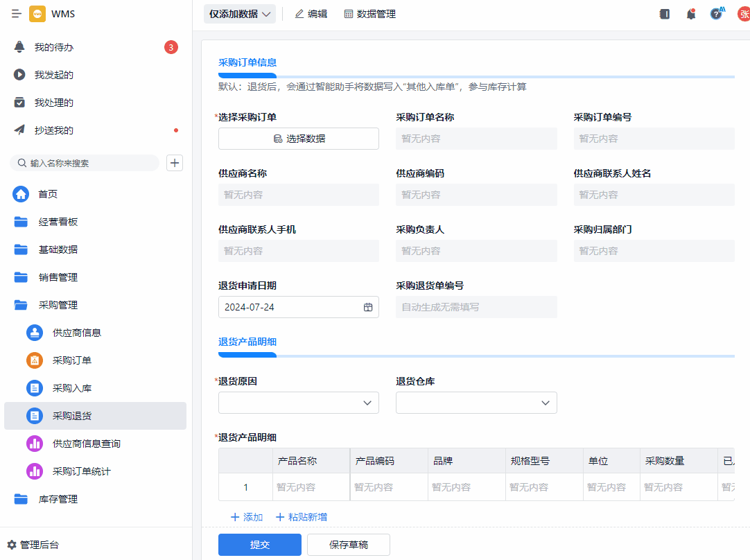Click 保存草稿 button
Viewport: 750px width, 560px height.
tap(349, 545)
